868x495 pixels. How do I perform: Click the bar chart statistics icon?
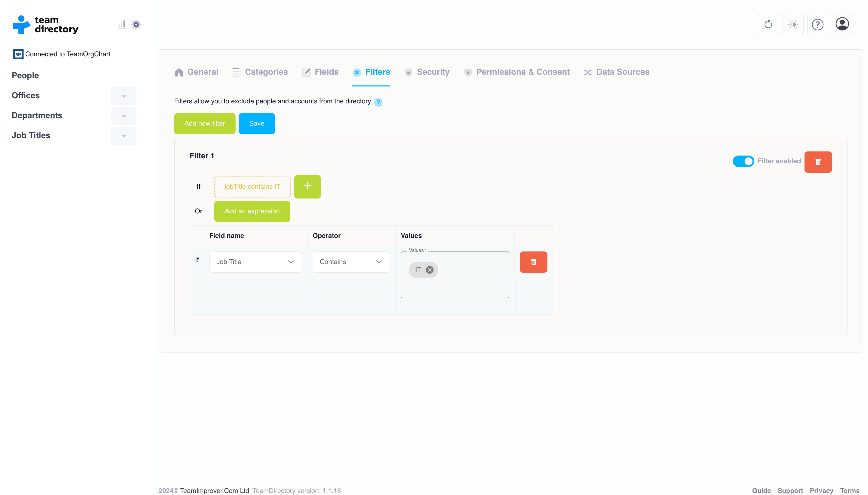[x=122, y=24]
